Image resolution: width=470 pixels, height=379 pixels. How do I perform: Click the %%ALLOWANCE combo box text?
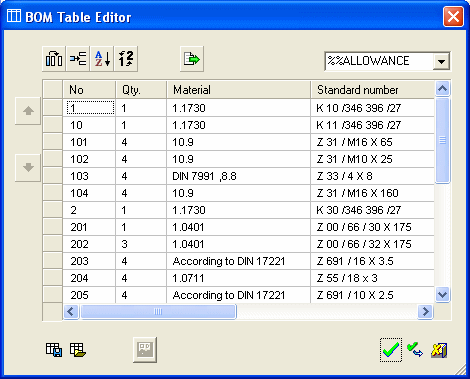[368, 61]
